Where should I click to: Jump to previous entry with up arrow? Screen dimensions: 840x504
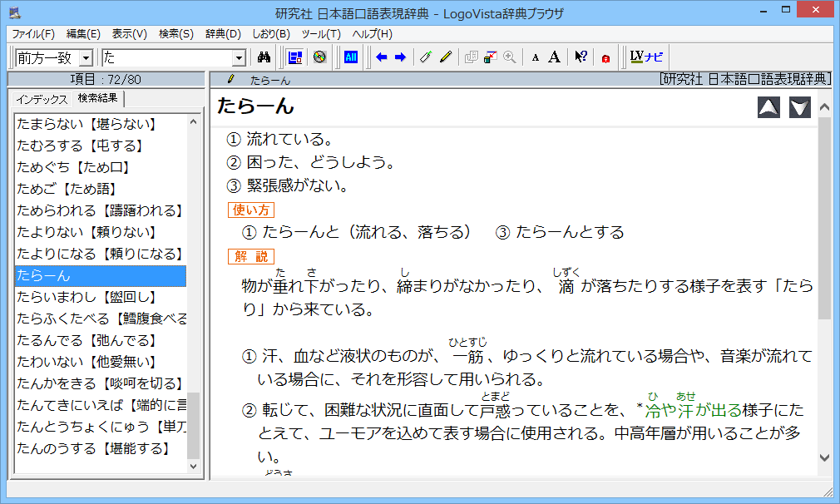[768, 107]
